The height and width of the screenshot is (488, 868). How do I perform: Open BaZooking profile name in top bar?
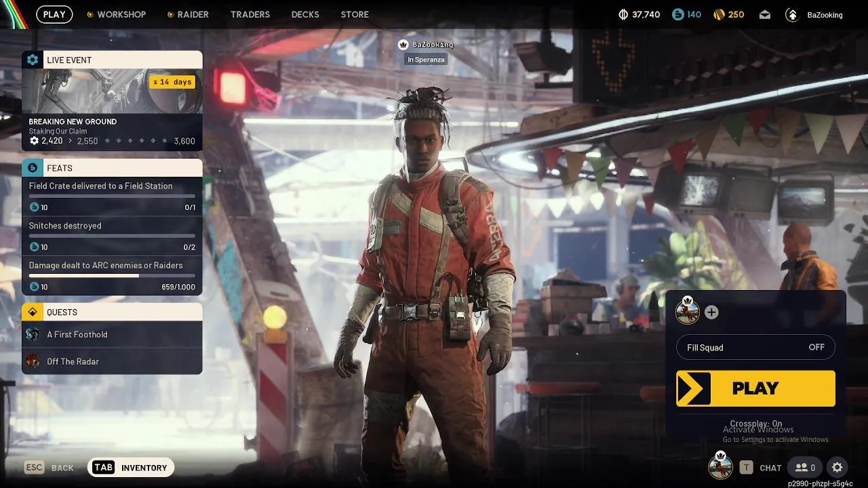[825, 14]
